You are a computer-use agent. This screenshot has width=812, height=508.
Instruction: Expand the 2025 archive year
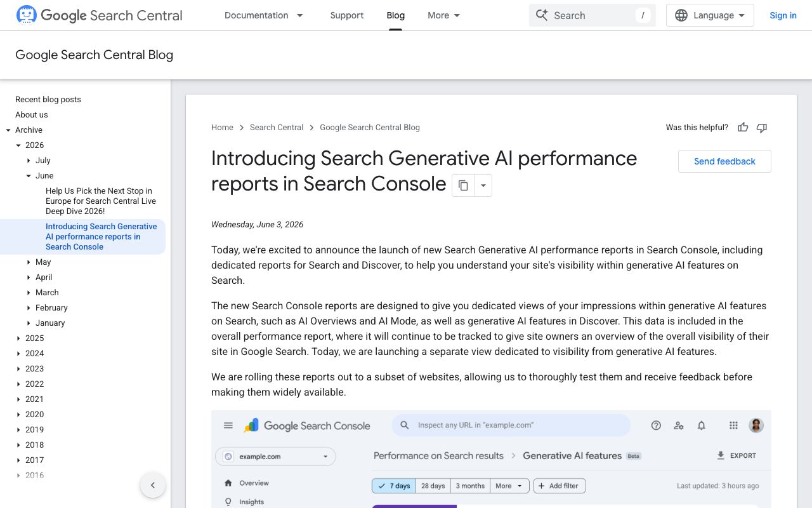click(x=18, y=338)
